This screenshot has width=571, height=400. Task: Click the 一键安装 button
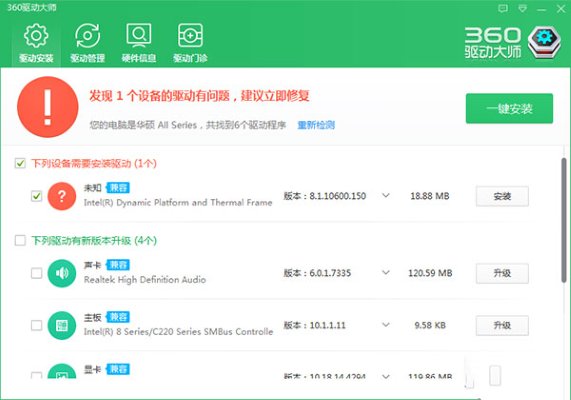509,108
